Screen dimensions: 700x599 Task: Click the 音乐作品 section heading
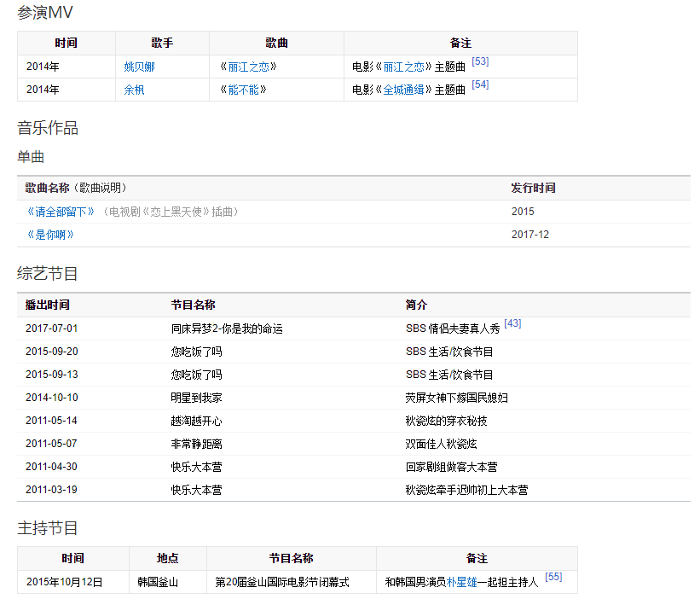(48, 128)
